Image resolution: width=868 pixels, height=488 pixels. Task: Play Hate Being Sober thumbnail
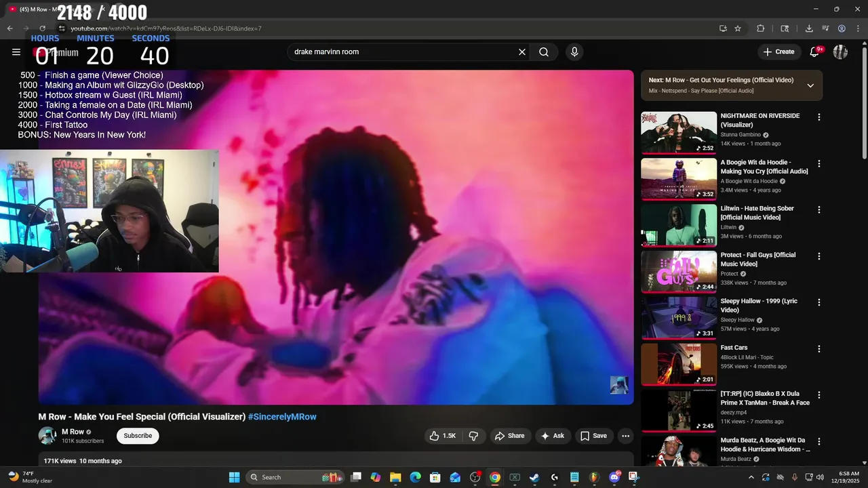pyautogui.click(x=679, y=225)
